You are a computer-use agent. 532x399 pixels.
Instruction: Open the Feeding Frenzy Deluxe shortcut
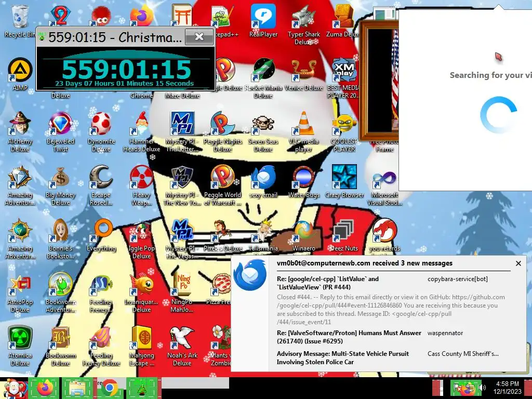tap(101, 345)
